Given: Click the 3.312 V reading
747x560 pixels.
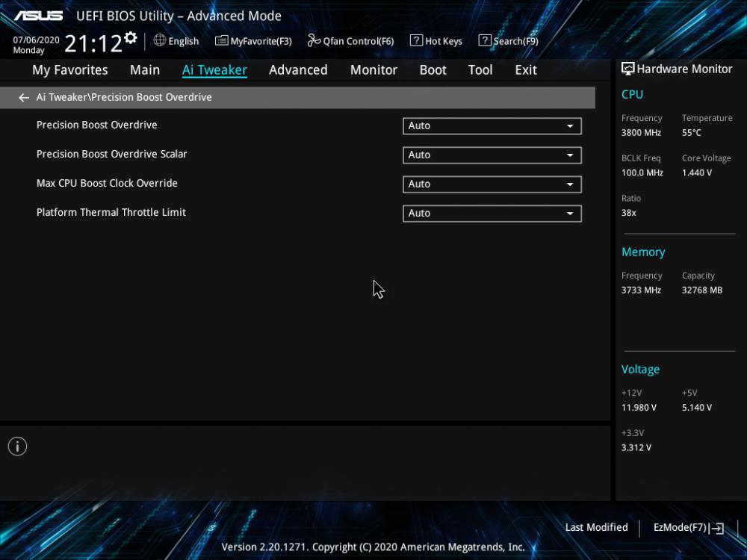Looking at the screenshot, I should [636, 447].
